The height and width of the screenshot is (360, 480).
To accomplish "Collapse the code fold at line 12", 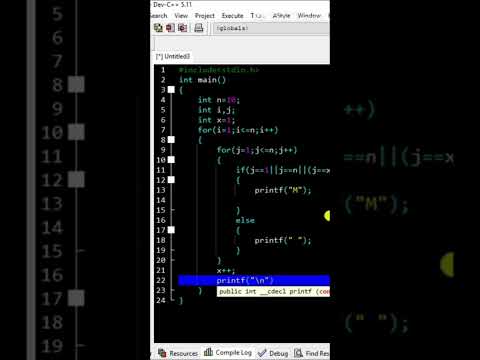I will (171, 180).
